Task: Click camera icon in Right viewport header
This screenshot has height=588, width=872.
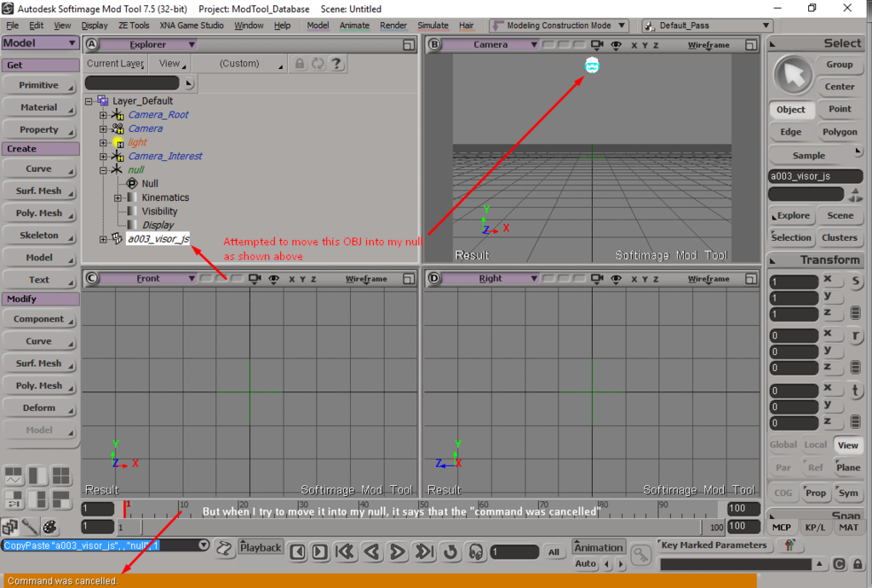Action: [597, 278]
